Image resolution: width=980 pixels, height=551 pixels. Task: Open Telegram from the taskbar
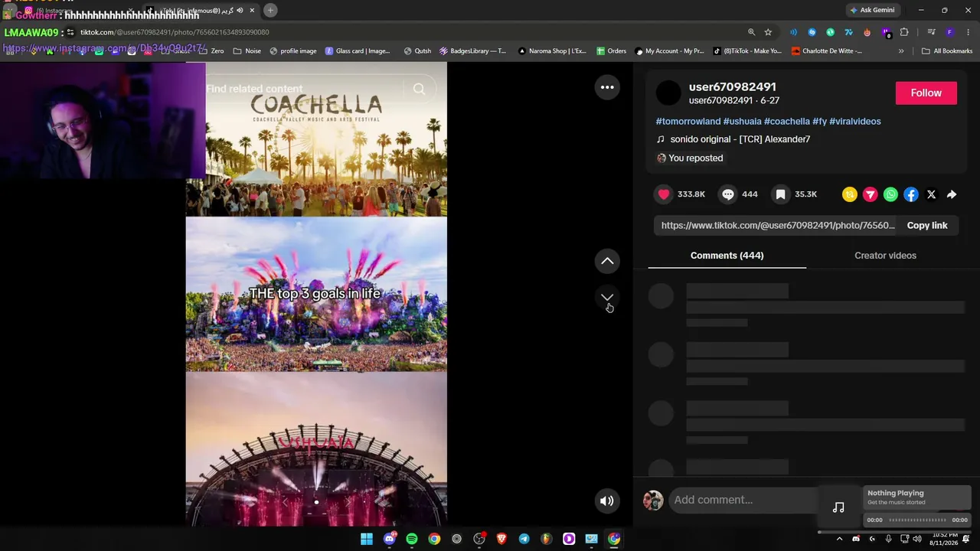point(524,539)
